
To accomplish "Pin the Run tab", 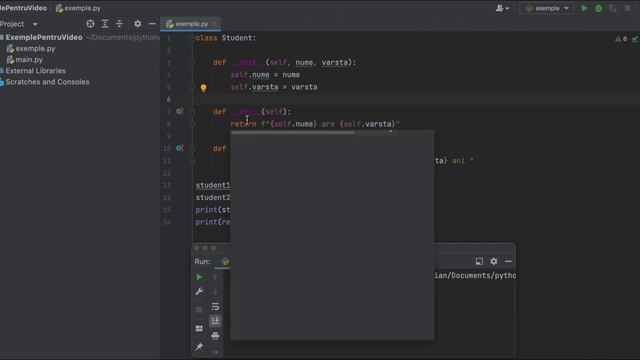I will click(x=199, y=347).
